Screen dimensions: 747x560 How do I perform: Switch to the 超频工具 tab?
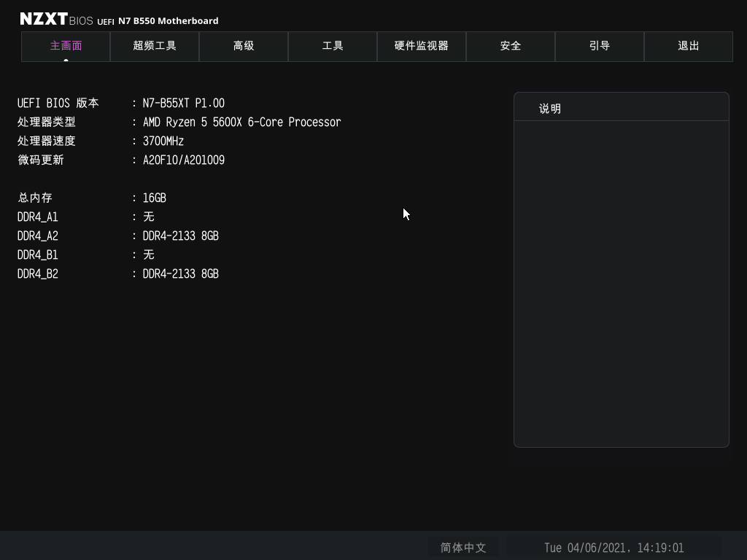pyautogui.click(x=155, y=46)
